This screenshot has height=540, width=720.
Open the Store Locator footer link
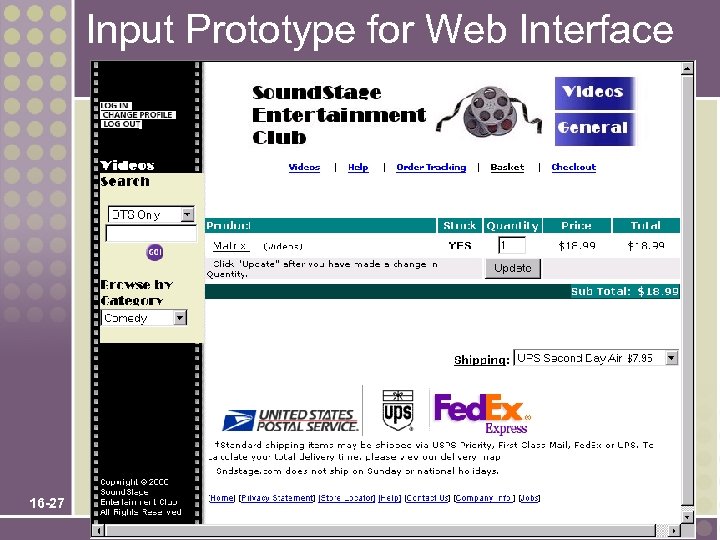347,498
